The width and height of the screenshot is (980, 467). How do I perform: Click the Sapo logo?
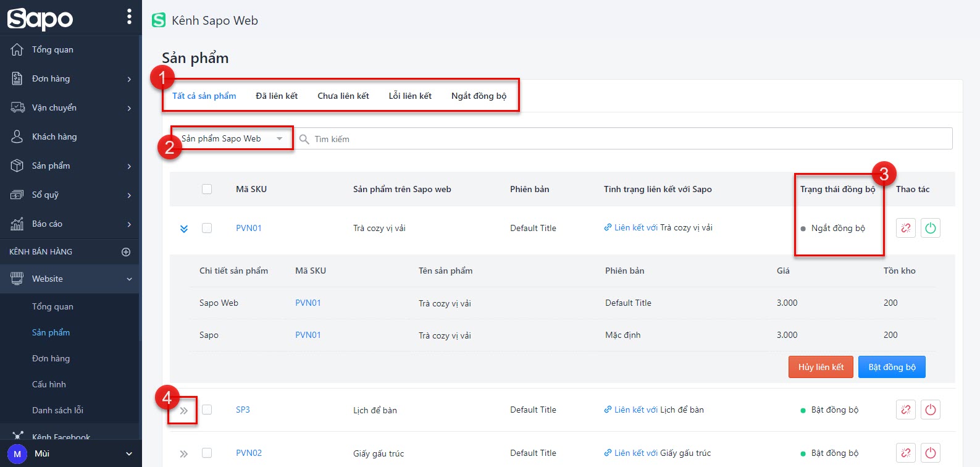pyautogui.click(x=40, y=19)
